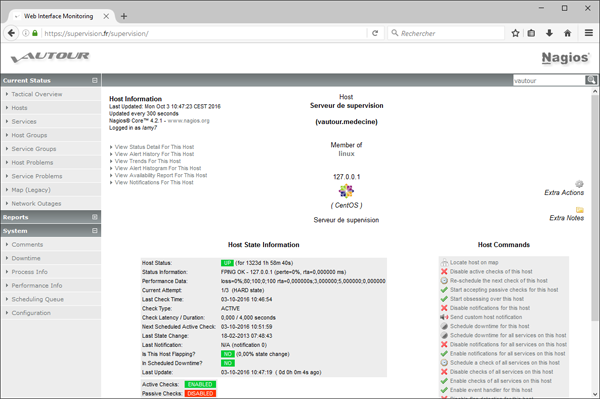Screen dimensions: 600x399
Task: Click the site information 'i' icon
Action: coord(26,33)
